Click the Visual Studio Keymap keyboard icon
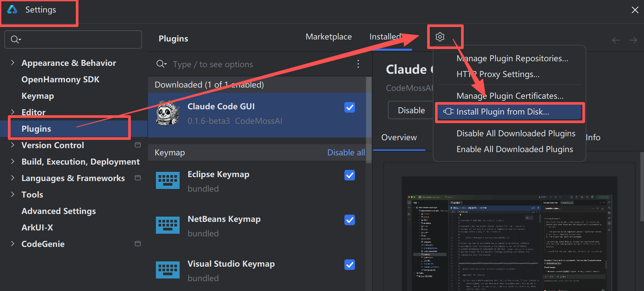Screen dimensions: 644x291 tap(168, 270)
